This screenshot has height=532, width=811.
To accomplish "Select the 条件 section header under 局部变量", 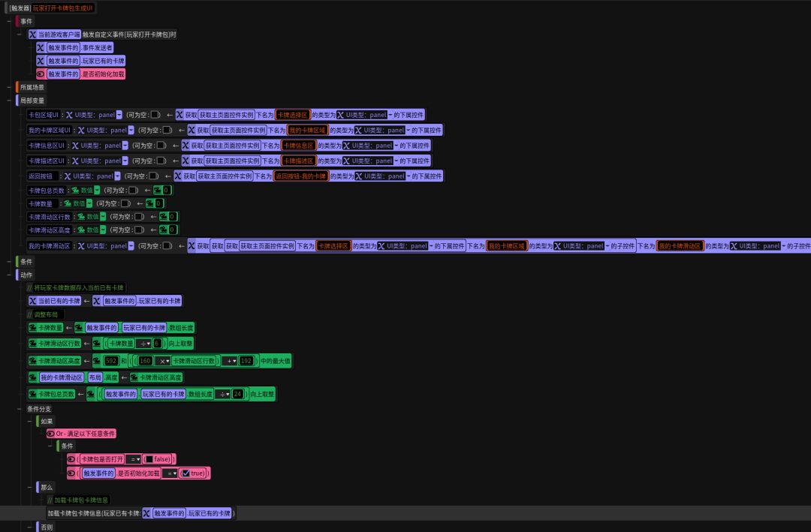I will (x=26, y=262).
